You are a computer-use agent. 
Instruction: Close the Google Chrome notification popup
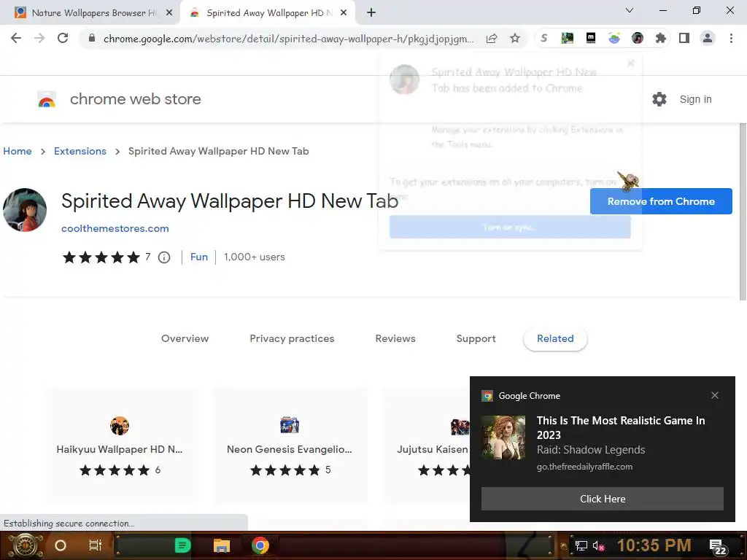[715, 395]
